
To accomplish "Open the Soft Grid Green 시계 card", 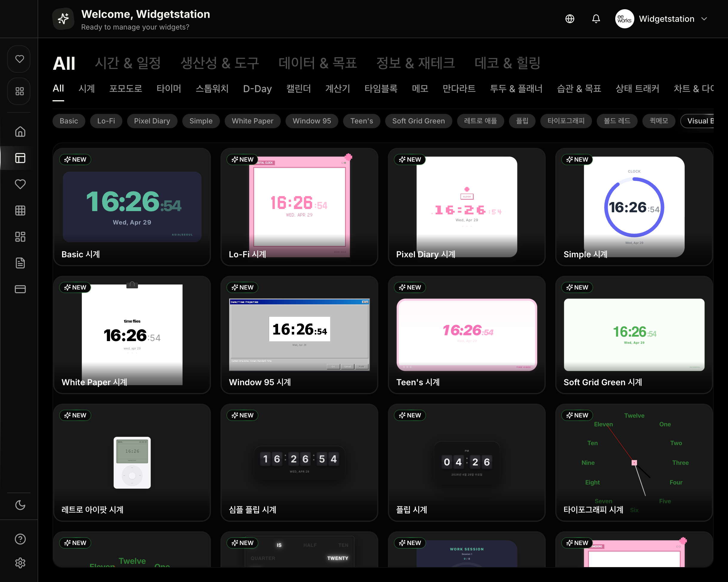I will [634, 335].
